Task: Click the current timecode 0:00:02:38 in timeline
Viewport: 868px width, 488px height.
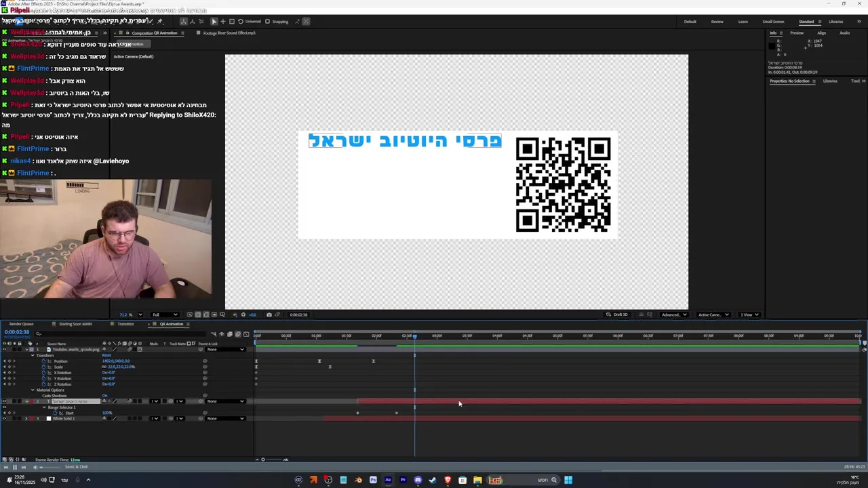Action: (x=17, y=332)
